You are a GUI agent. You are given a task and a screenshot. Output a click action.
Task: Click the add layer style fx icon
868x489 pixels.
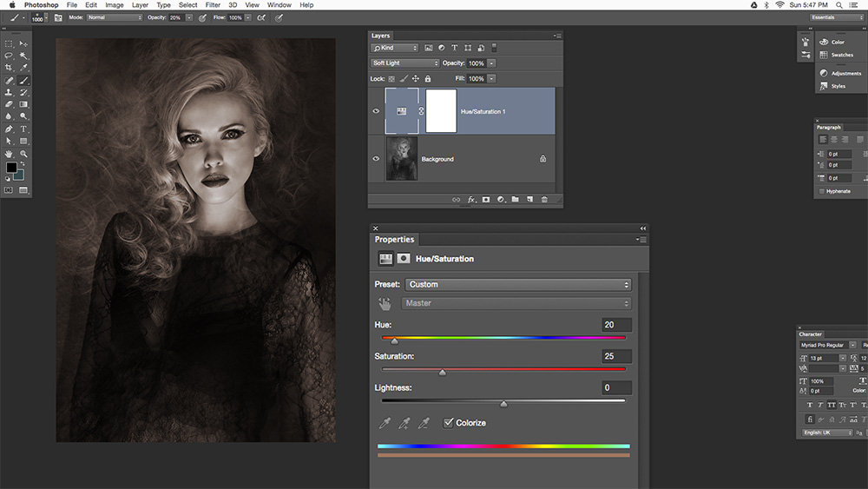[x=471, y=200]
